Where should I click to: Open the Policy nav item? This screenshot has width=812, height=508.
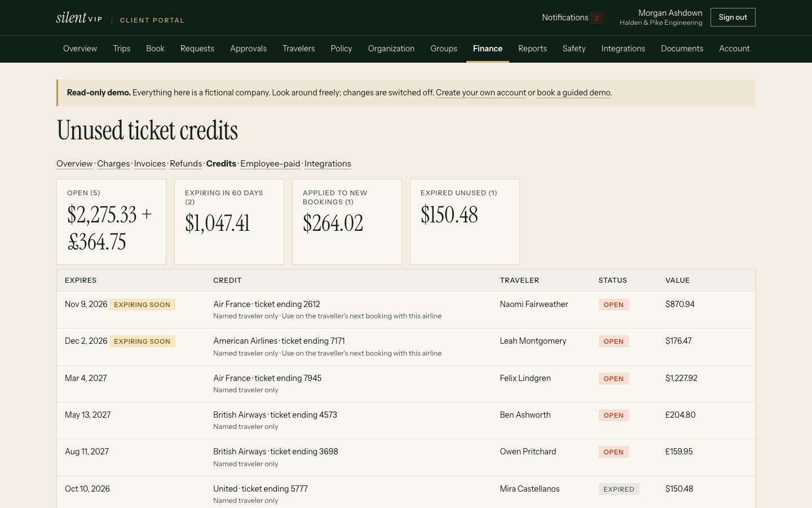coord(341,49)
